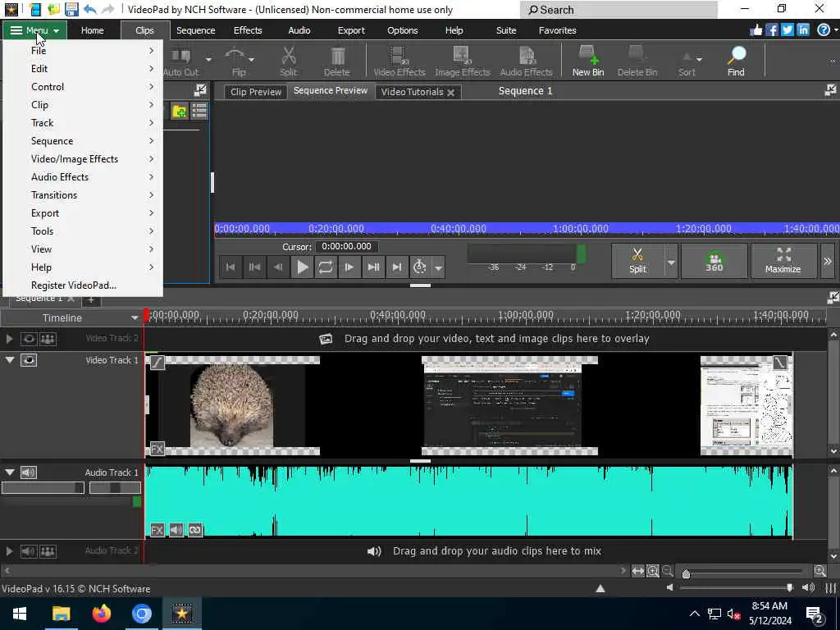Viewport: 840px width, 630px height.
Task: Click the LinkedIn share icon
Action: (x=802, y=30)
